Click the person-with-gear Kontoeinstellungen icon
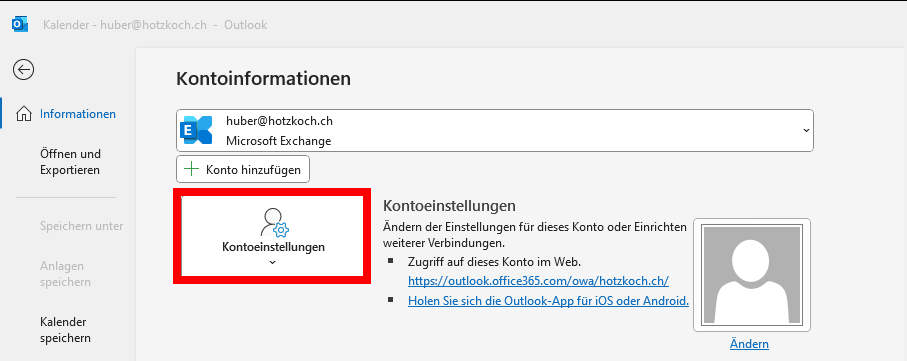Image resolution: width=907 pixels, height=361 pixels. coord(274,223)
